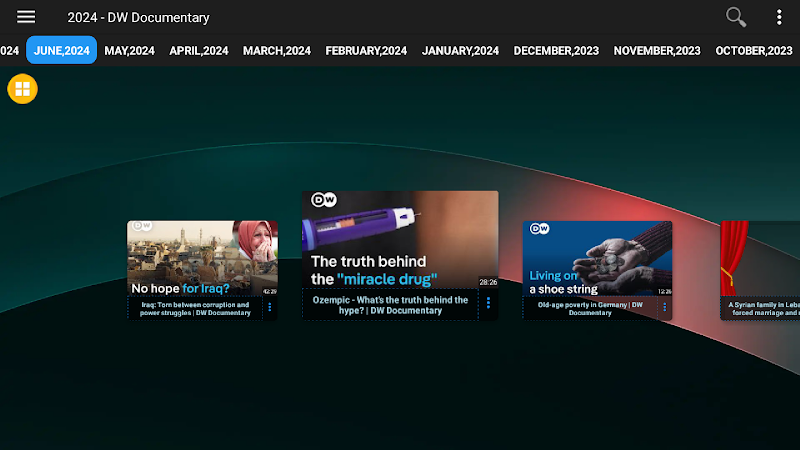Switch to the MAY,2024 tab

click(129, 51)
